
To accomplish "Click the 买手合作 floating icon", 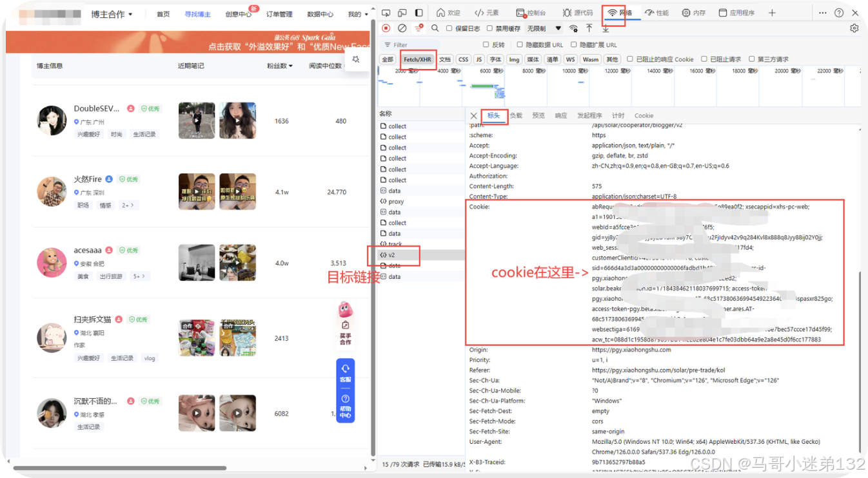I will click(x=346, y=325).
